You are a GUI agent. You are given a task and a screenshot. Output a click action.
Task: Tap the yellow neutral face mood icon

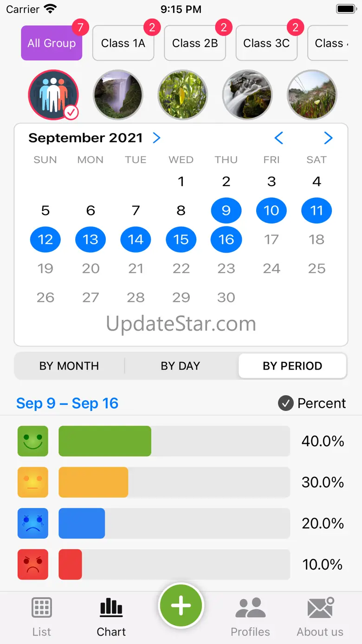pos(33,482)
